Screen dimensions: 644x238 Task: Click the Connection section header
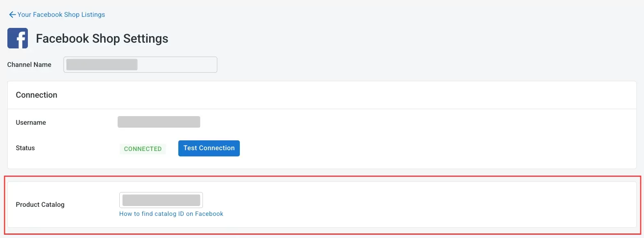[36, 95]
